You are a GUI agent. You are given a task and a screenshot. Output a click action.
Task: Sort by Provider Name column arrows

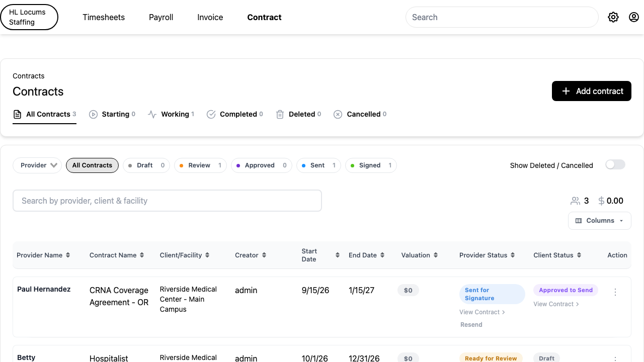point(68,255)
